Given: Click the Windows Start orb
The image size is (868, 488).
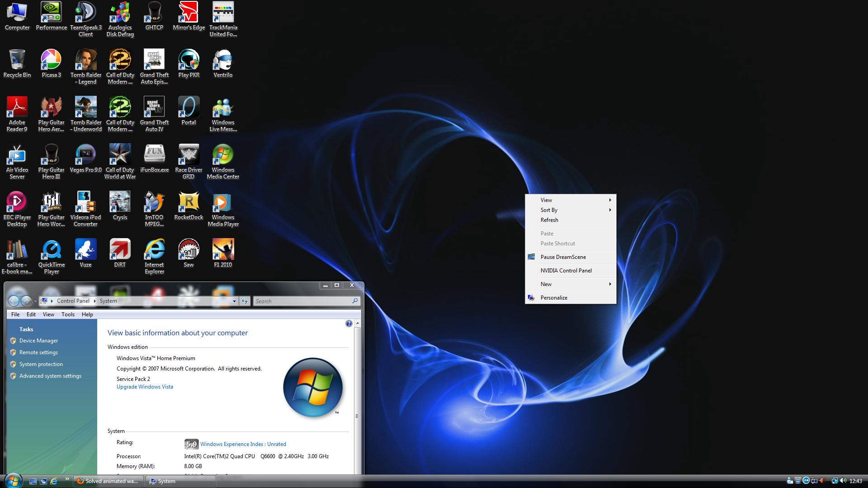Looking at the screenshot, I should [x=13, y=480].
